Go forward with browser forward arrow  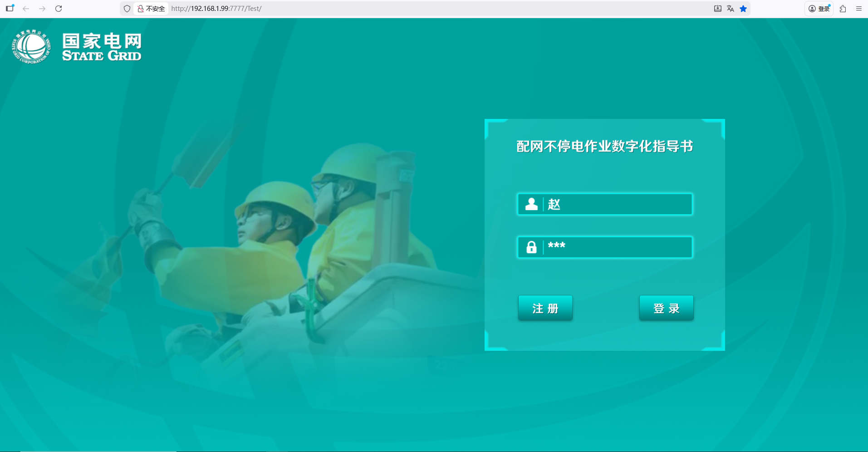pyautogui.click(x=42, y=9)
